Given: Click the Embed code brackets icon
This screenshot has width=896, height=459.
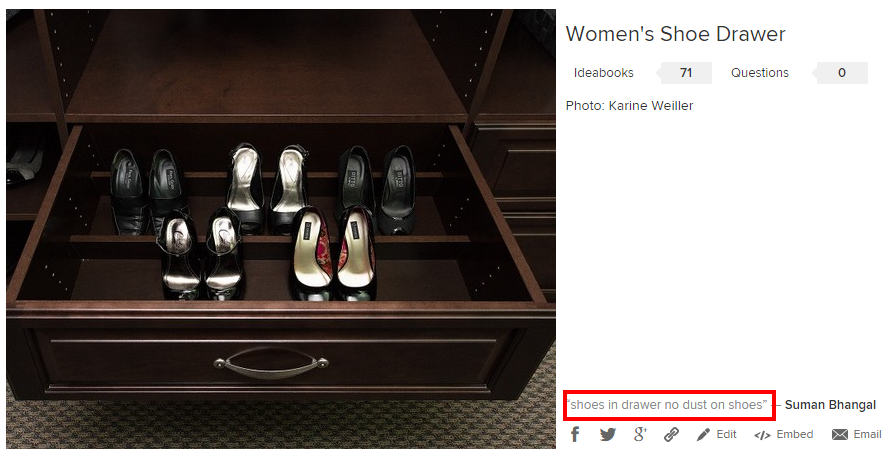Looking at the screenshot, I should pyautogui.click(x=762, y=435).
